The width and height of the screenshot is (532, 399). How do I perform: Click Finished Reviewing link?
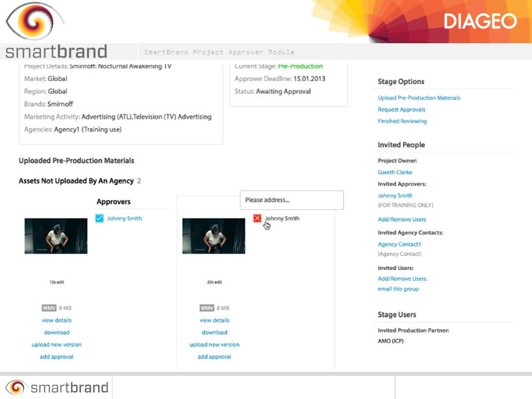pos(402,121)
